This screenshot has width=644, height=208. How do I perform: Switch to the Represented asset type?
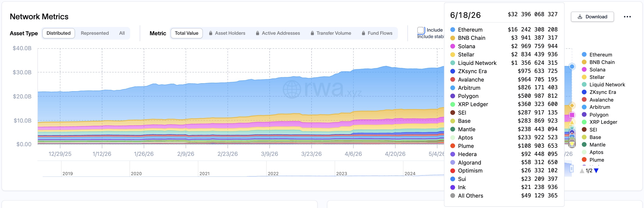coord(95,33)
